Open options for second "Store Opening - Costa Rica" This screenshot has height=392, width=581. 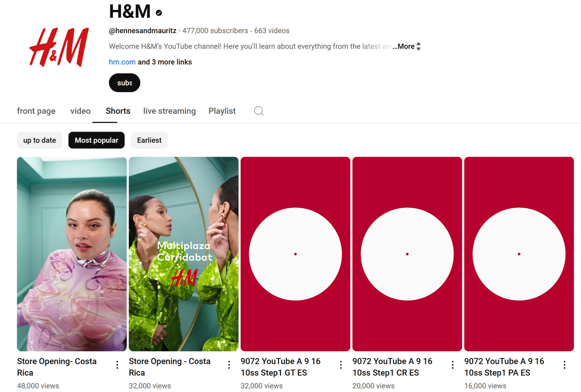[229, 364]
